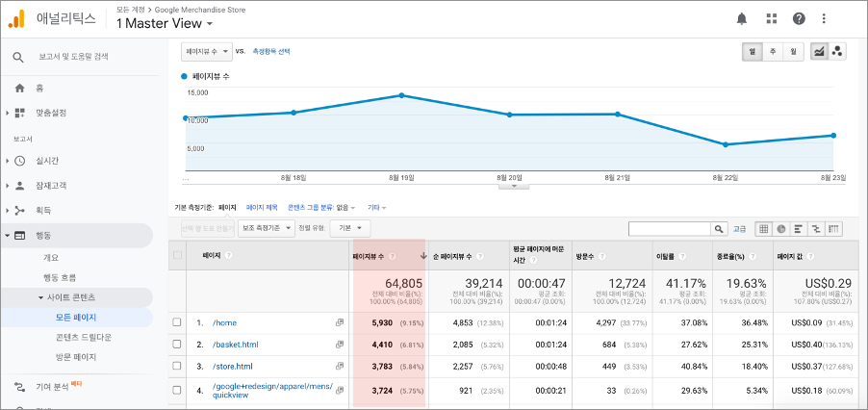The width and height of the screenshot is (868, 410).
Task: Open the 개요 behavior overview item
Action: tap(51, 258)
